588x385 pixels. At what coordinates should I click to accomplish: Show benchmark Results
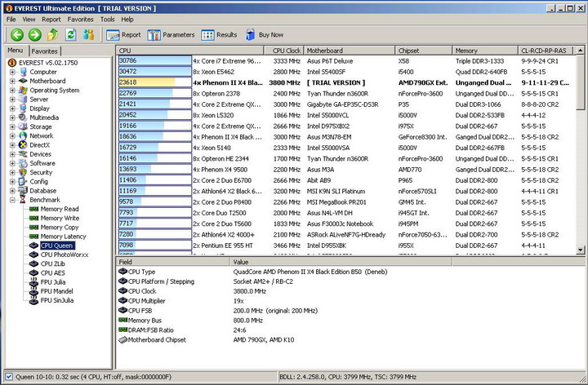[219, 35]
